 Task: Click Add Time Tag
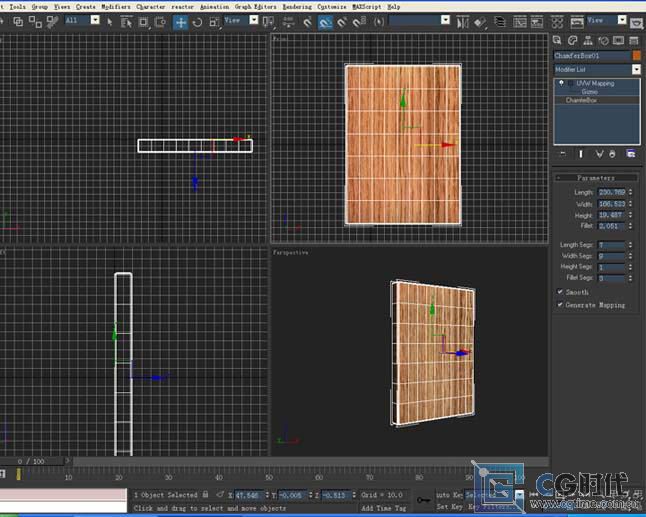[384, 508]
